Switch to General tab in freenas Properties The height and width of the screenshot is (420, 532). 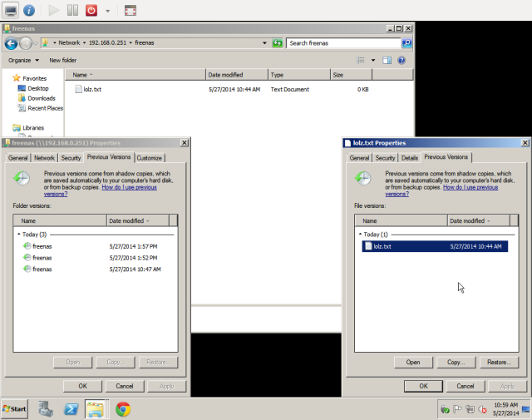[18, 158]
